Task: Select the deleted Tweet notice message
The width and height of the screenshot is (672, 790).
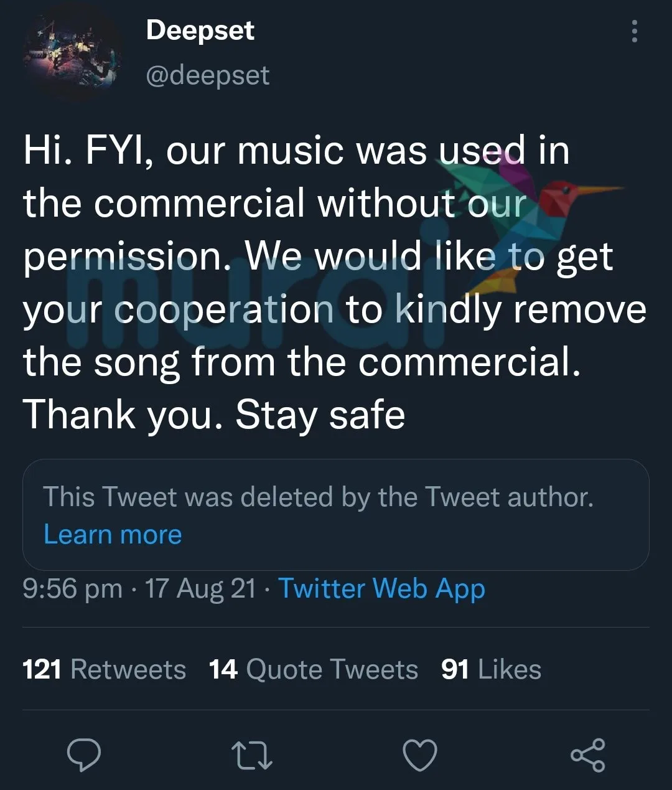Action: [317, 497]
